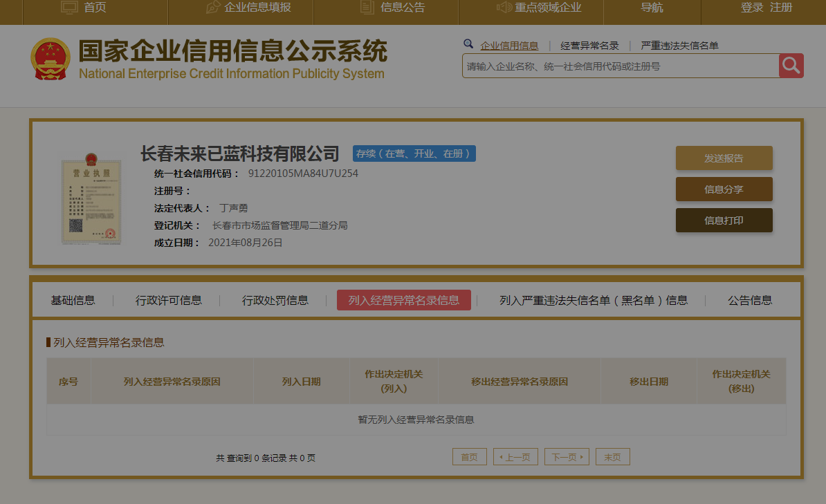
Task: Select 经营异常名录 search category
Action: (x=589, y=46)
